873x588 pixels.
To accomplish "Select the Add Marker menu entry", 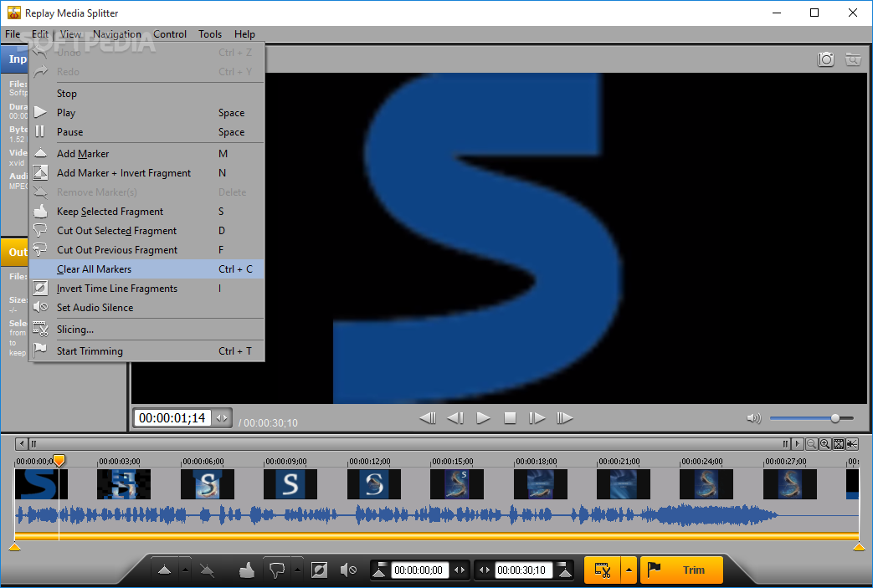I will 147,154.
